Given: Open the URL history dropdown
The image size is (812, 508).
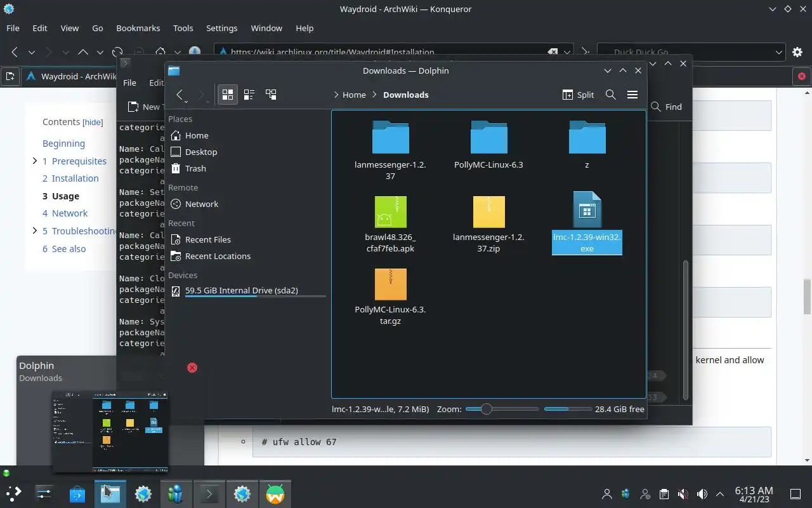Looking at the screenshot, I should [x=568, y=52].
